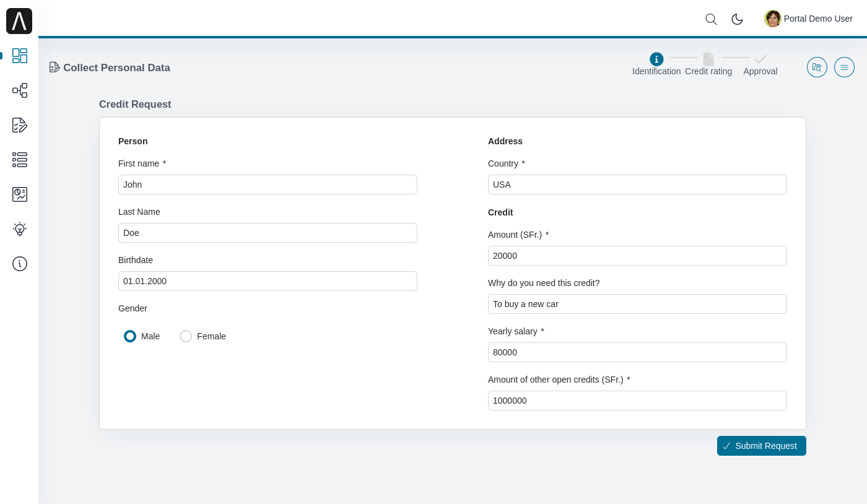Select the lightbulb insights sidebar icon
Image resolution: width=867 pixels, height=504 pixels.
[20, 229]
